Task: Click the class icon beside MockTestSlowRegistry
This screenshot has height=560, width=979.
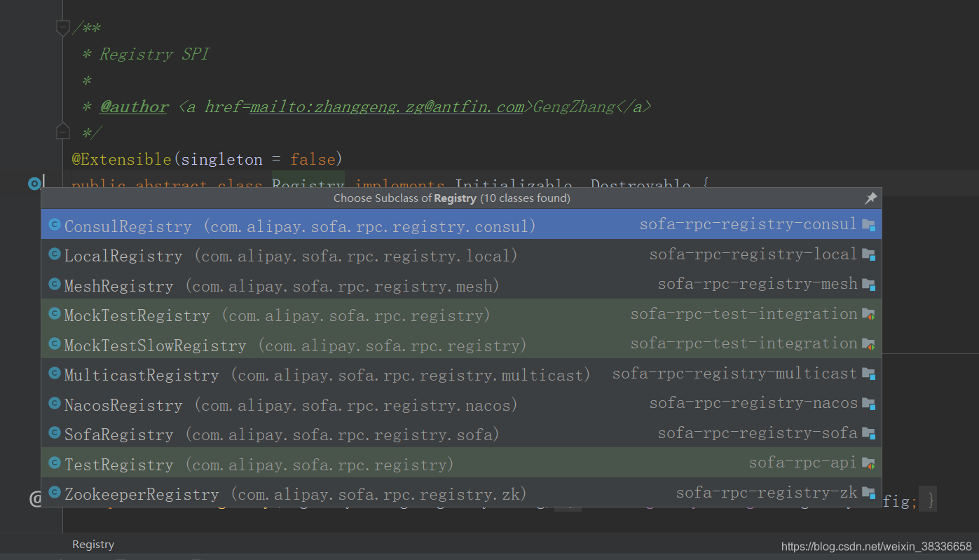Action: [55, 344]
